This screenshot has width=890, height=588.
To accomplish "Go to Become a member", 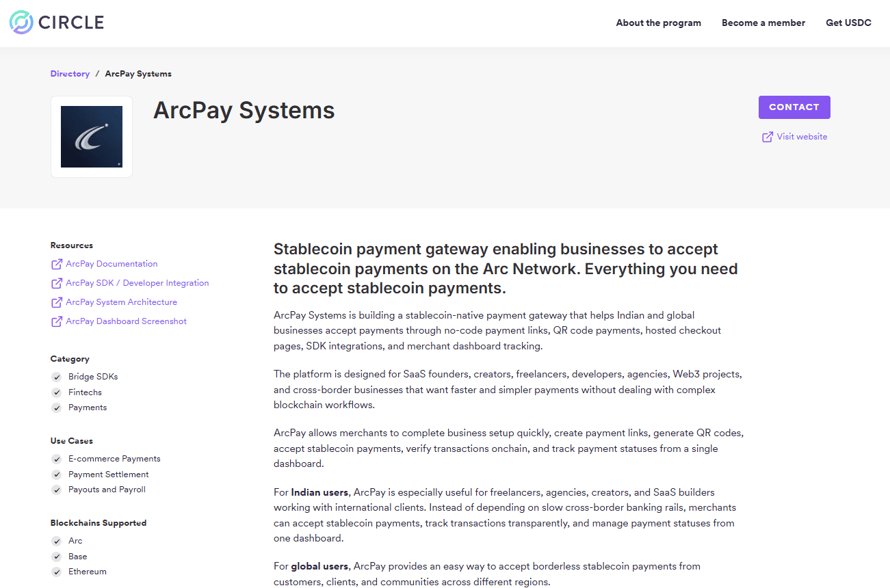I will [763, 23].
